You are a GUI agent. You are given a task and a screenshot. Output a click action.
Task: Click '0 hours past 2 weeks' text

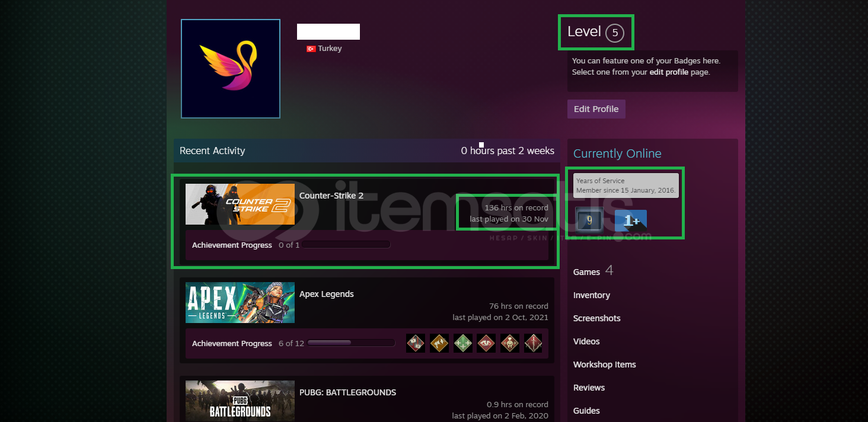508,151
